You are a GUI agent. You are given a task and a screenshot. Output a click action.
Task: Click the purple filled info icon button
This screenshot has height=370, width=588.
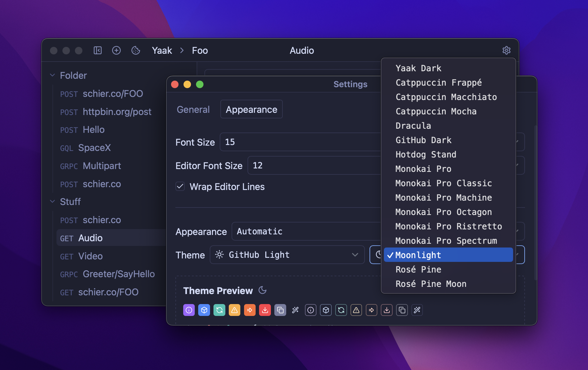click(189, 310)
